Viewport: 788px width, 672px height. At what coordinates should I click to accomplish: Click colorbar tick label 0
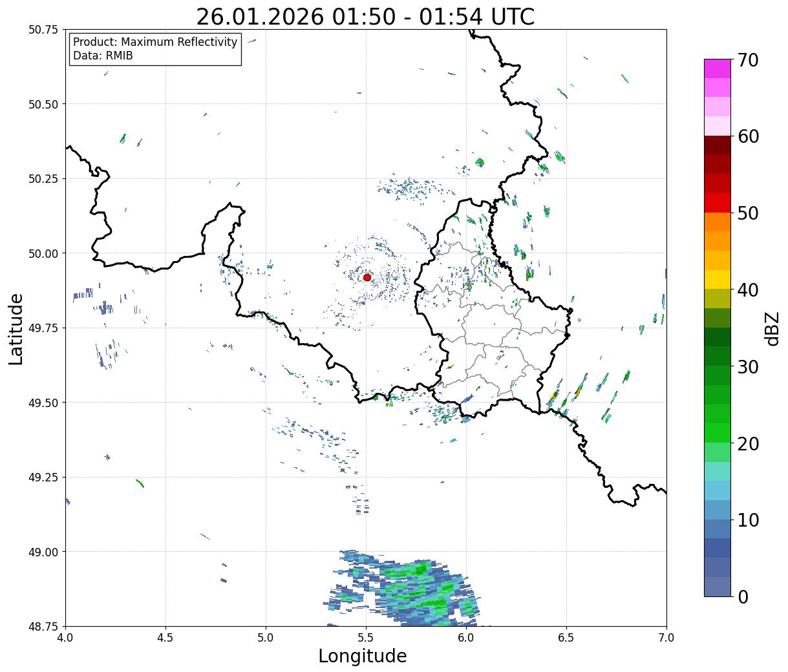tap(743, 596)
